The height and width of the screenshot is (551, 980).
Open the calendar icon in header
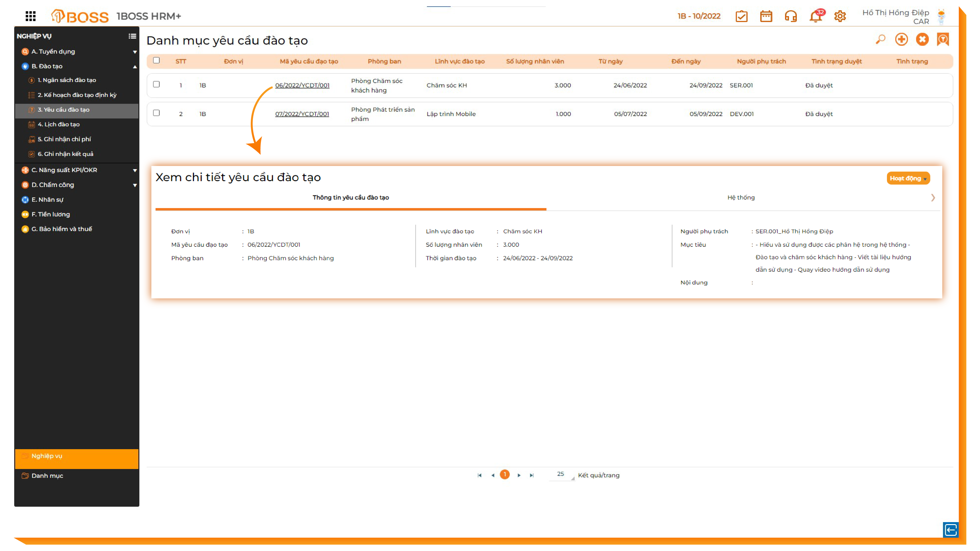pos(766,16)
